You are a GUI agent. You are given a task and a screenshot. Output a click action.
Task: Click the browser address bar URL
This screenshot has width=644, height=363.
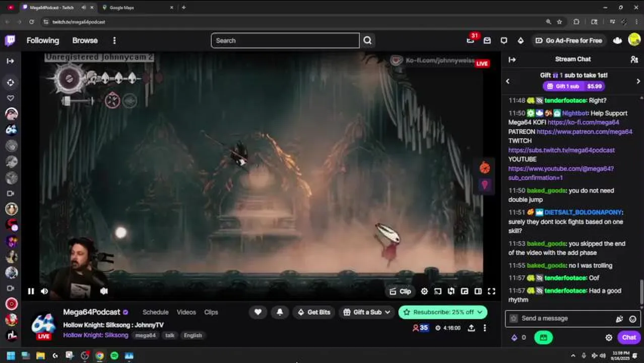pos(79,22)
